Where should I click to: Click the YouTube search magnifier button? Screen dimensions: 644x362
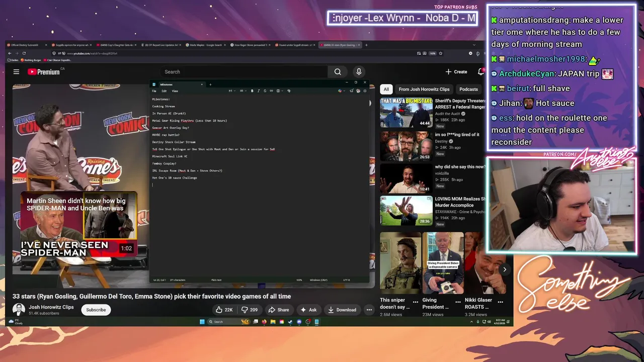[338, 72]
